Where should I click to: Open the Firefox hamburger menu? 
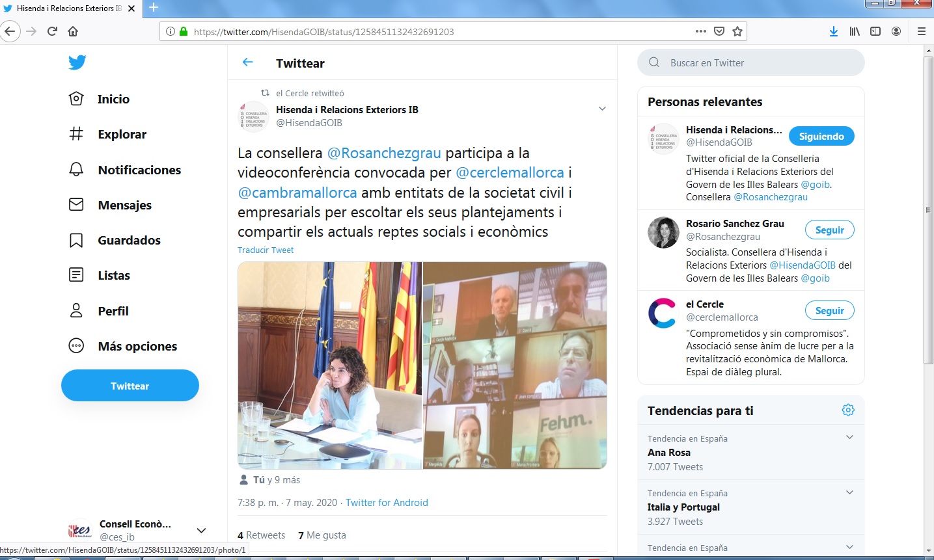(921, 31)
